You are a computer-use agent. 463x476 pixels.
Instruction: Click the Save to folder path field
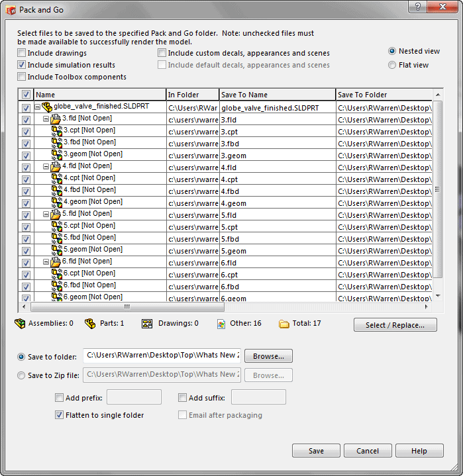(x=162, y=356)
